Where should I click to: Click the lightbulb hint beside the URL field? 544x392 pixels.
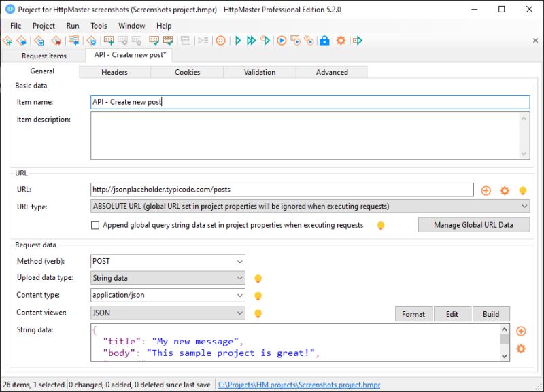tap(522, 190)
